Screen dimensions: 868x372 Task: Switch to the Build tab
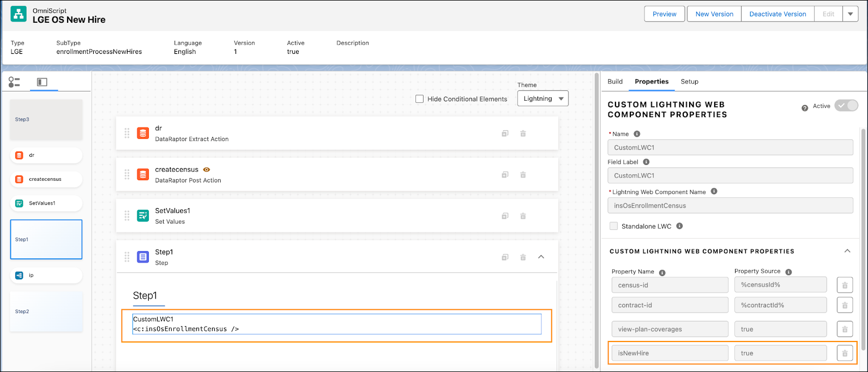pos(615,82)
